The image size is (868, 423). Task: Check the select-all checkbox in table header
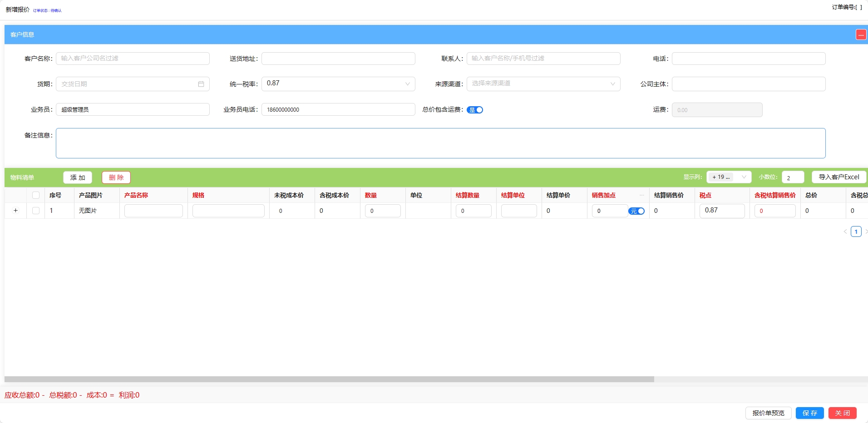[36, 195]
